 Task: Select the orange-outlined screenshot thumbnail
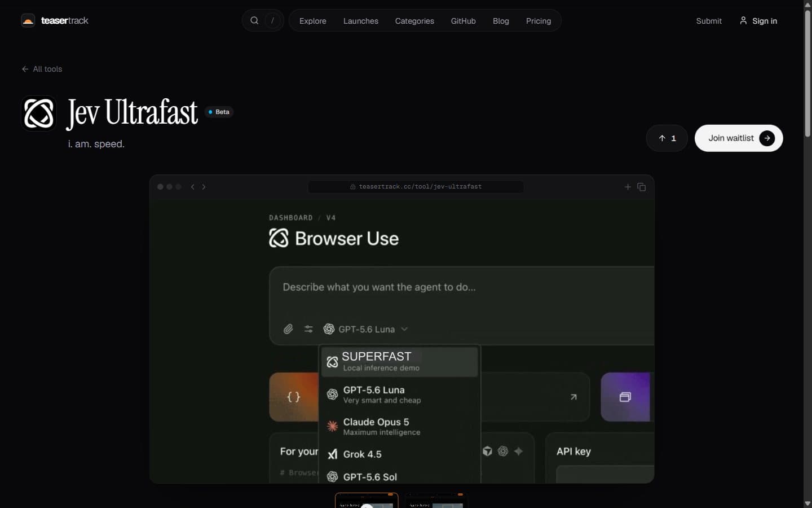coord(367,500)
